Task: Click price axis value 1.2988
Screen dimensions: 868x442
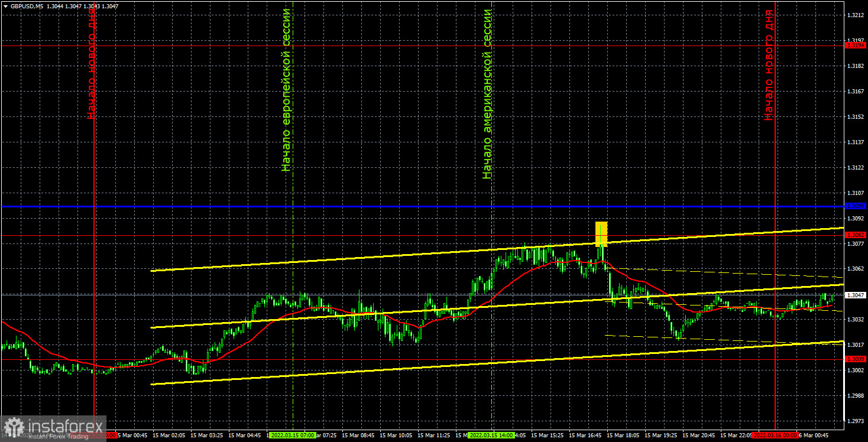Action: (854, 396)
